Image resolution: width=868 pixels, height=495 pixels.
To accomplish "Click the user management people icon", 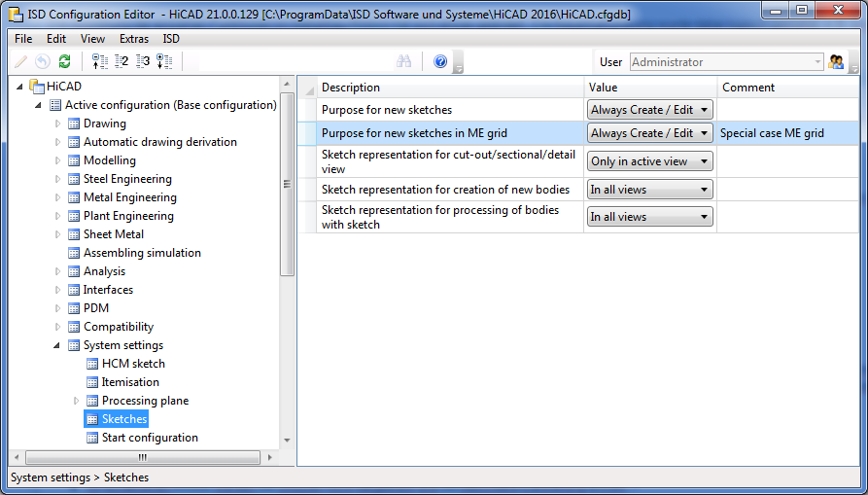I will point(836,62).
